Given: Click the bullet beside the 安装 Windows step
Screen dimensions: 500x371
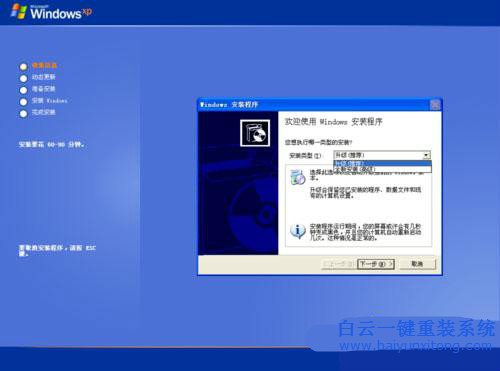Looking at the screenshot, I should click(x=23, y=102).
